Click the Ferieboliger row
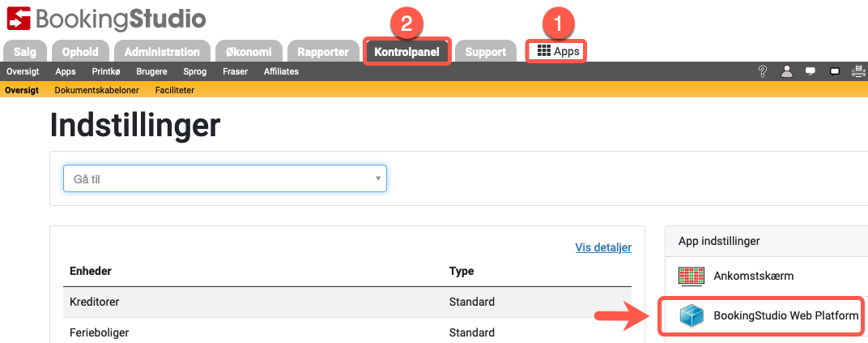 (x=347, y=332)
